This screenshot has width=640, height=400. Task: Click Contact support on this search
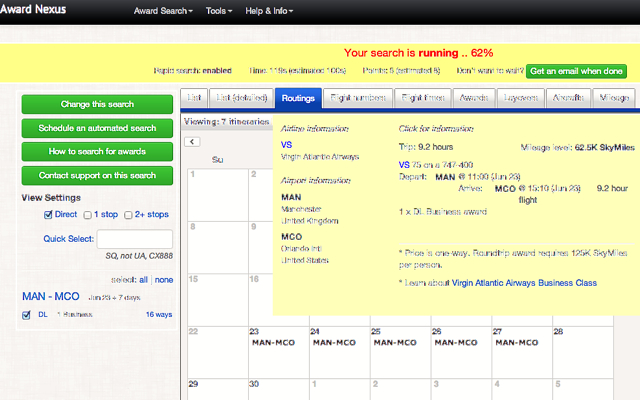tap(97, 176)
